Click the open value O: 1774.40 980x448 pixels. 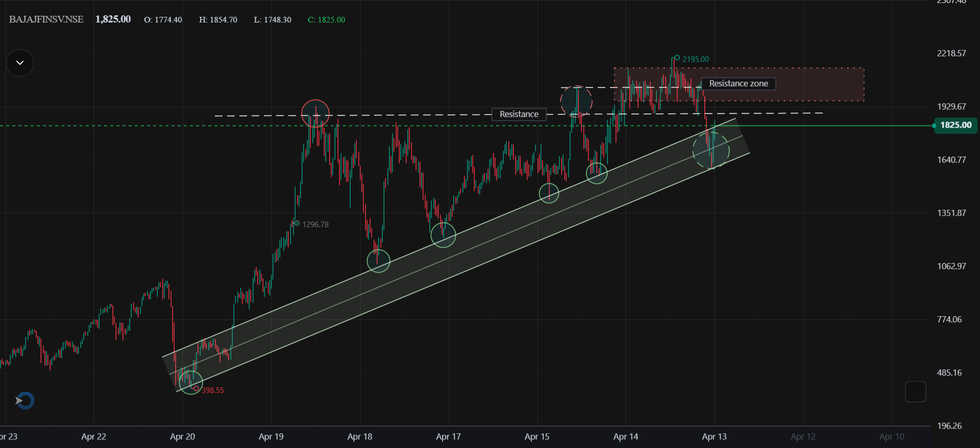click(x=163, y=20)
